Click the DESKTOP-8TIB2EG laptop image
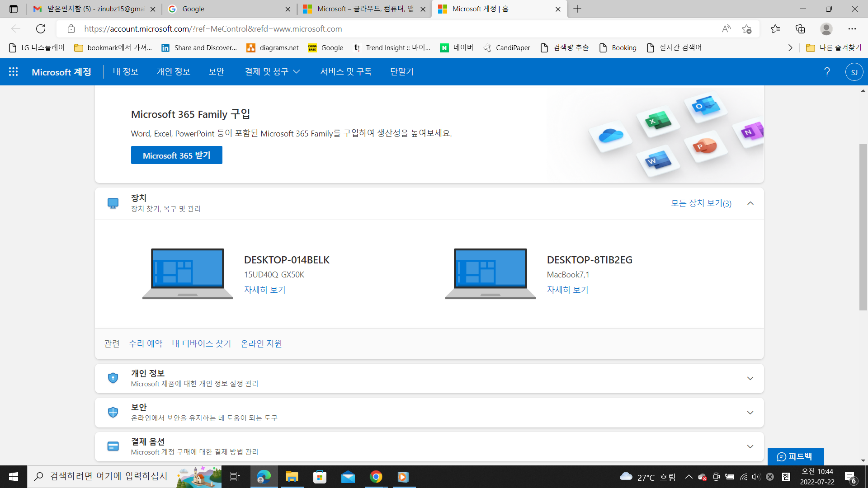Viewport: 868px width, 488px height. pyautogui.click(x=491, y=273)
